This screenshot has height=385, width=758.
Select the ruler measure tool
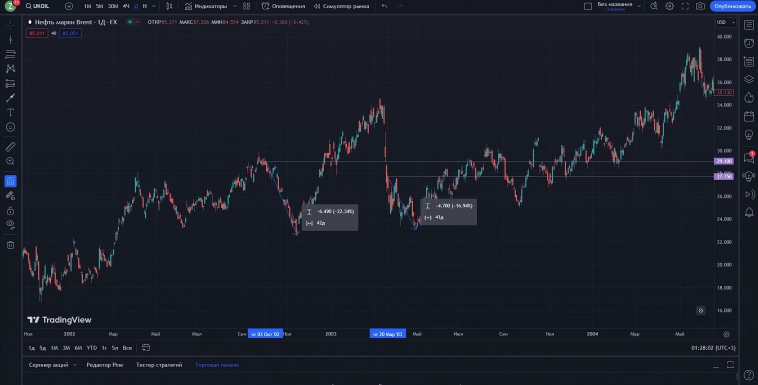(x=10, y=147)
